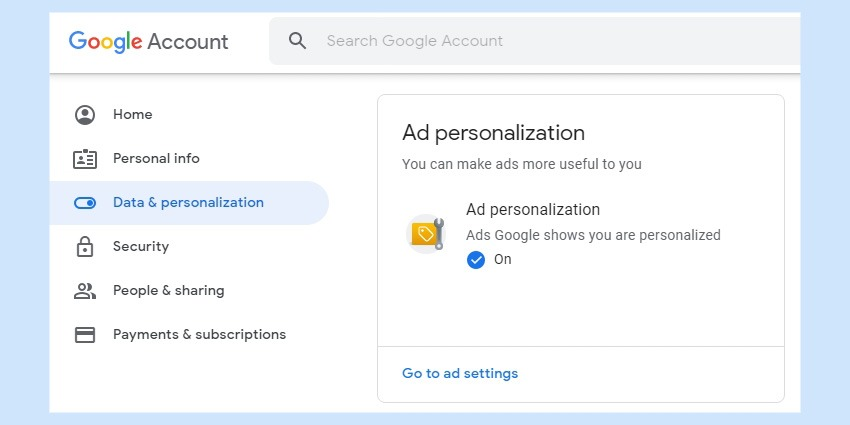This screenshot has height=425, width=850.
Task: Focus the Search Google Account field
Action: coord(535,41)
